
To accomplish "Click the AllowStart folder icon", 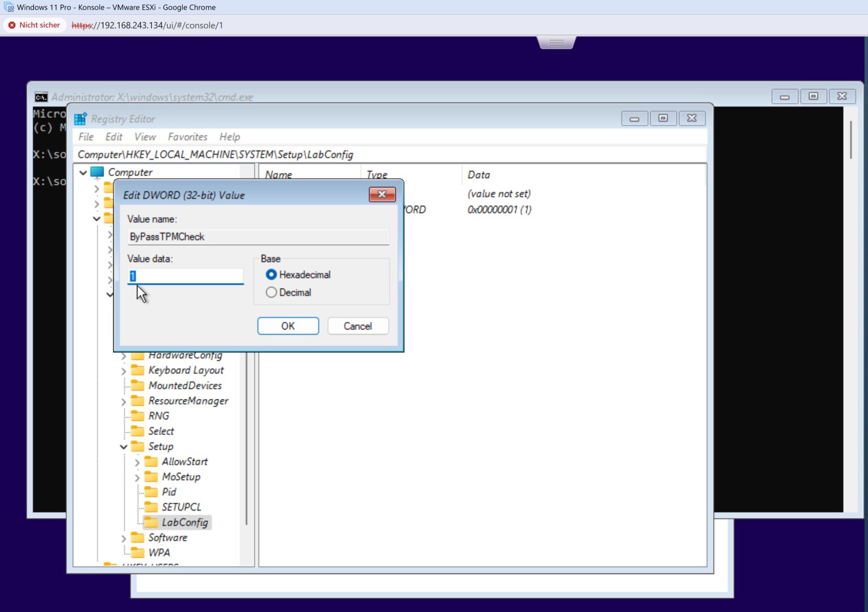I will (151, 462).
